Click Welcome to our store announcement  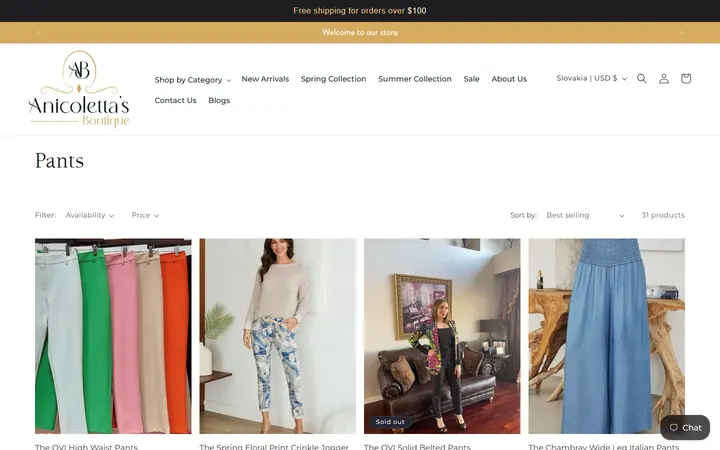point(360,32)
